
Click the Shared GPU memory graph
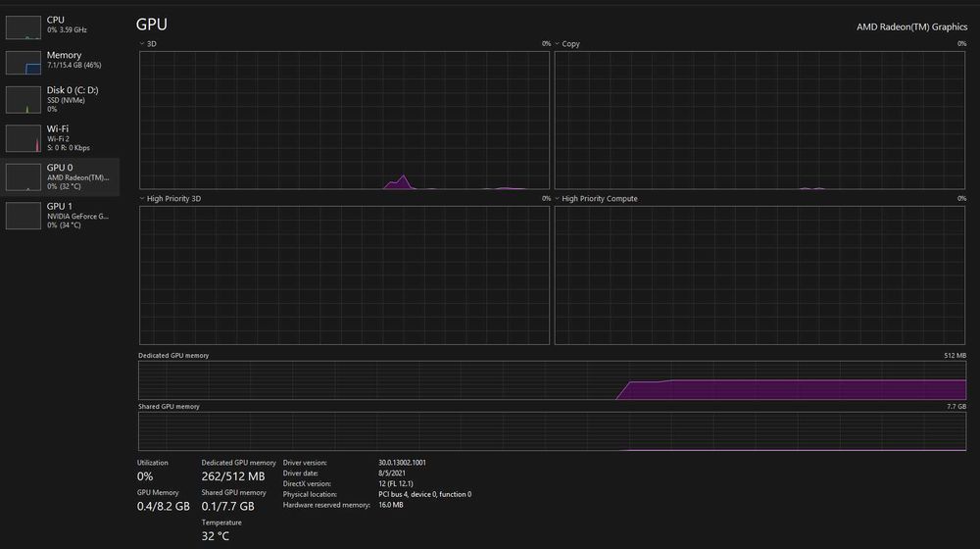point(552,431)
